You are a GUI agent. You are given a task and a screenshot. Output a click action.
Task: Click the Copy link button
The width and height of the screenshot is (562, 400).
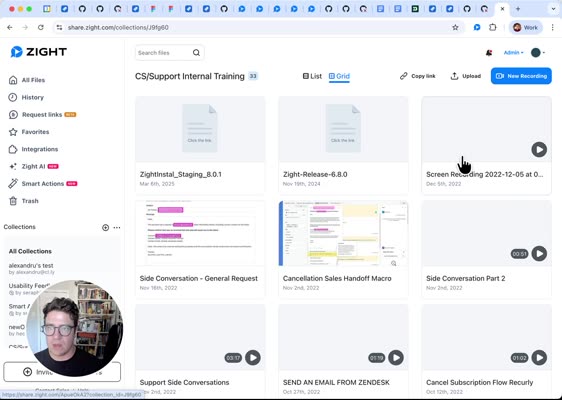pos(418,76)
